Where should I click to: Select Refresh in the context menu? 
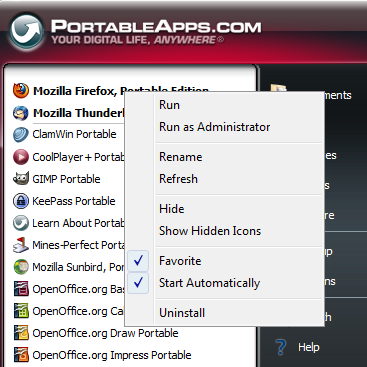click(178, 179)
